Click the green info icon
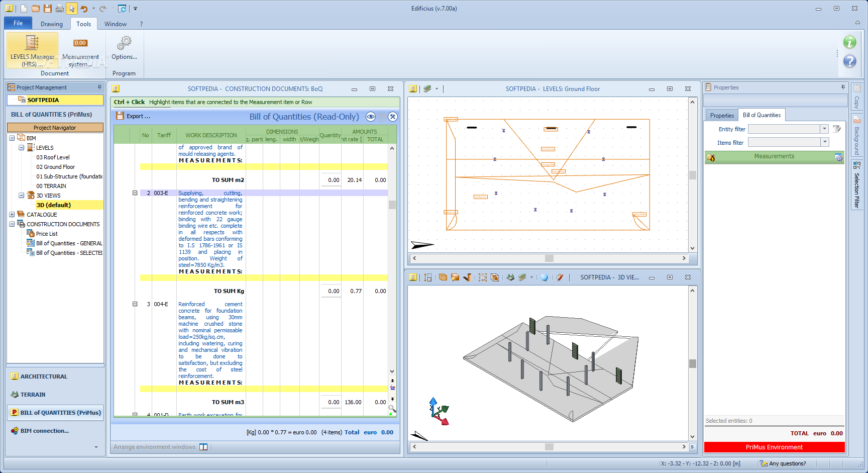The width and height of the screenshot is (868, 473). pyautogui.click(x=850, y=42)
